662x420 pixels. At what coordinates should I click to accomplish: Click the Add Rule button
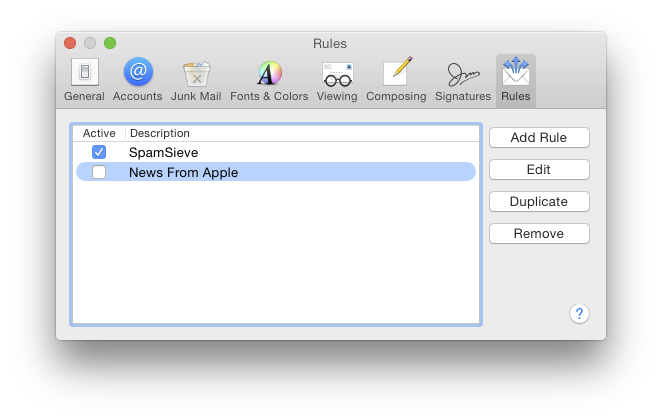click(x=539, y=138)
